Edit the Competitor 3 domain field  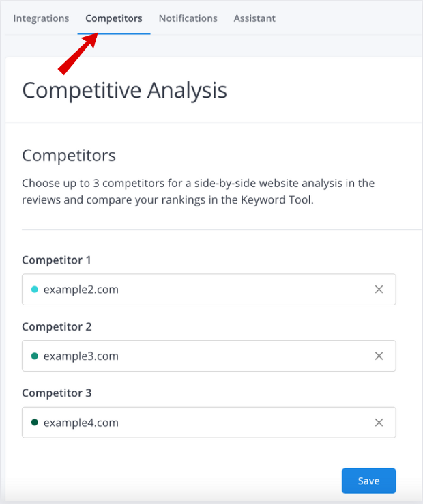[205, 423]
